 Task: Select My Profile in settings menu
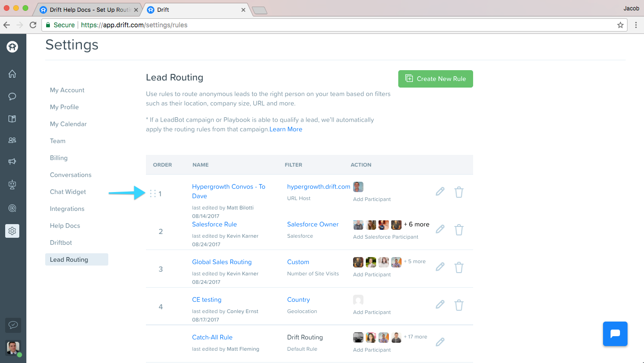point(64,107)
